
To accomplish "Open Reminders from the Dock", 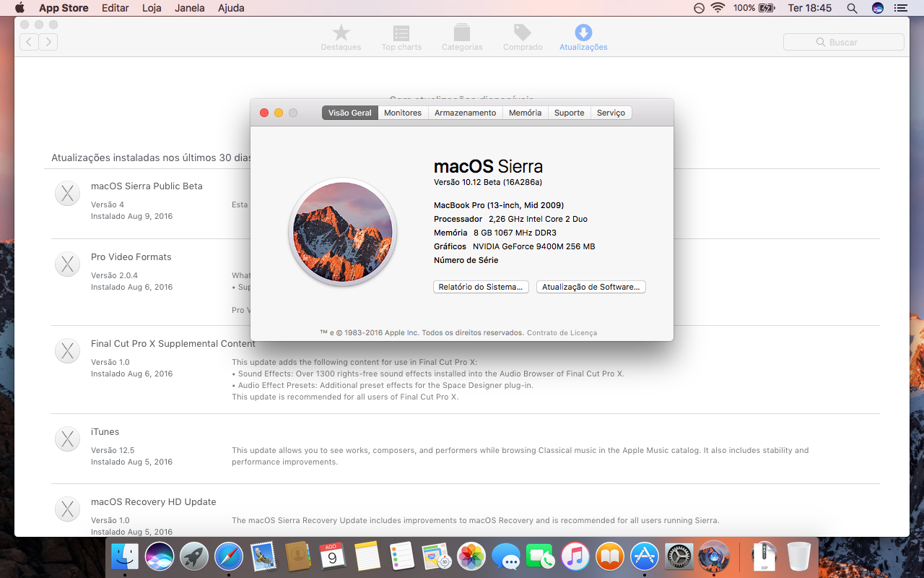I will click(402, 556).
